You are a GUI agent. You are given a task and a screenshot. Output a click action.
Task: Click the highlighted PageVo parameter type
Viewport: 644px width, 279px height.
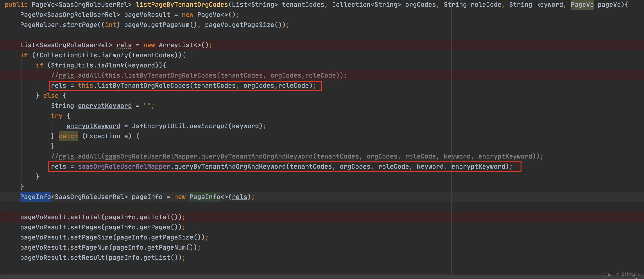(582, 5)
